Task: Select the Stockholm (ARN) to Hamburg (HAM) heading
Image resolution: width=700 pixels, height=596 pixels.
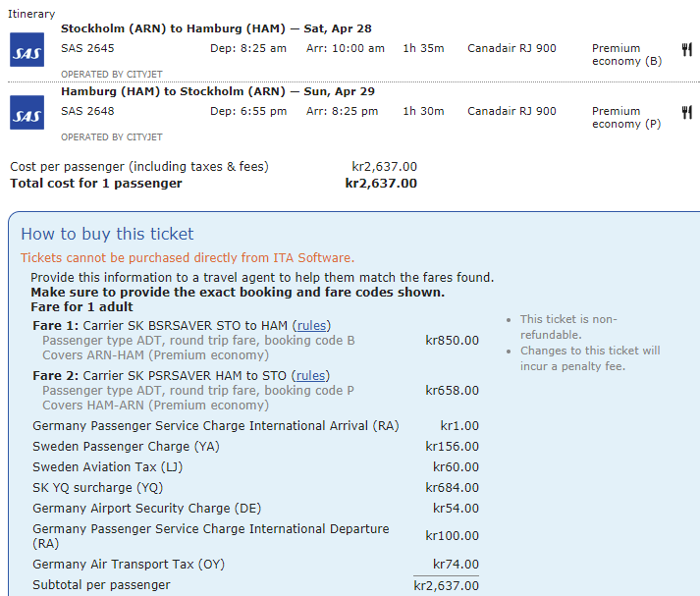Action: [216, 28]
